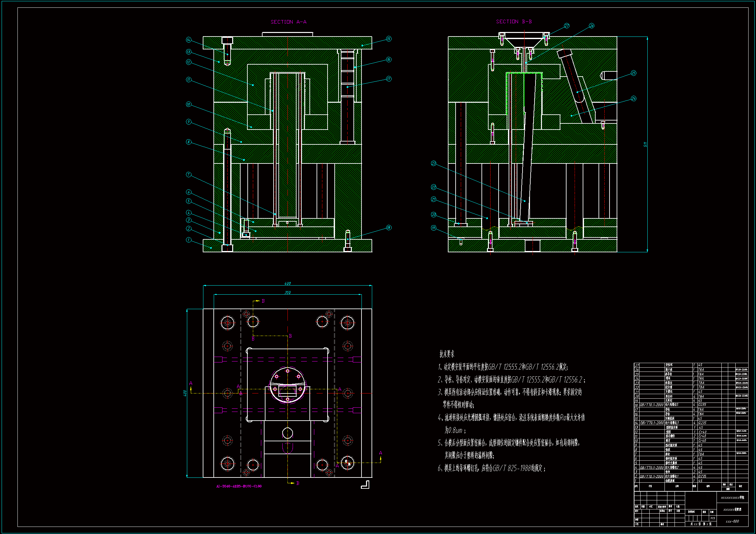Viewport: 756px width, 534px height.
Task: Click parts list row 18 GB/T70.1-2000 cell
Action: click(x=651, y=405)
